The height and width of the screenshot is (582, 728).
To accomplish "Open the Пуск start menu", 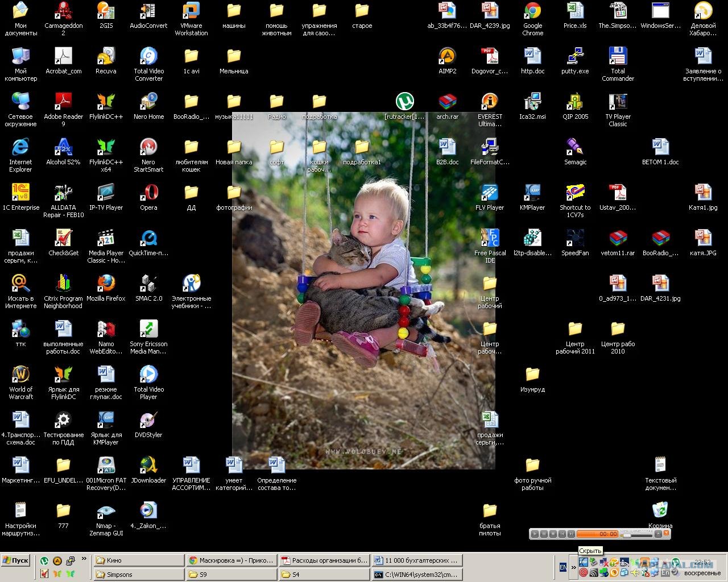I will (x=15, y=560).
